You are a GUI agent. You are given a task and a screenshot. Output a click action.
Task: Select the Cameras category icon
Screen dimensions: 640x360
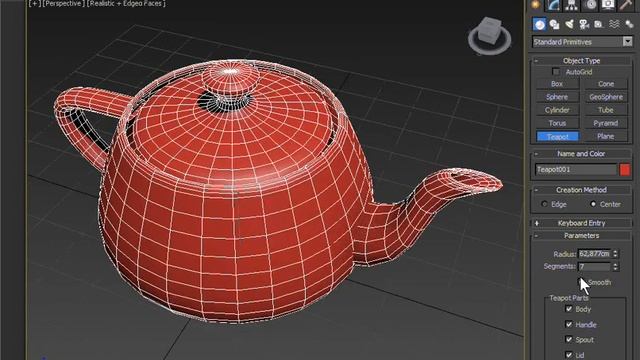tap(584, 24)
